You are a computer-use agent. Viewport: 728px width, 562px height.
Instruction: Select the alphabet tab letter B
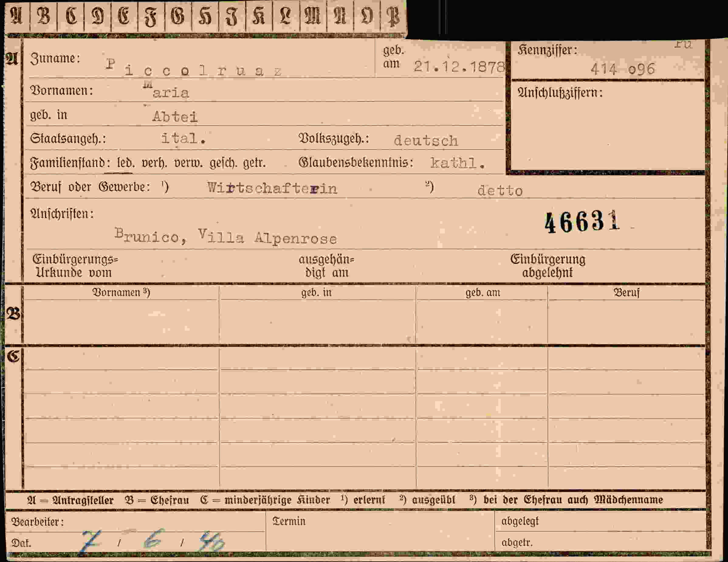[x=43, y=16]
